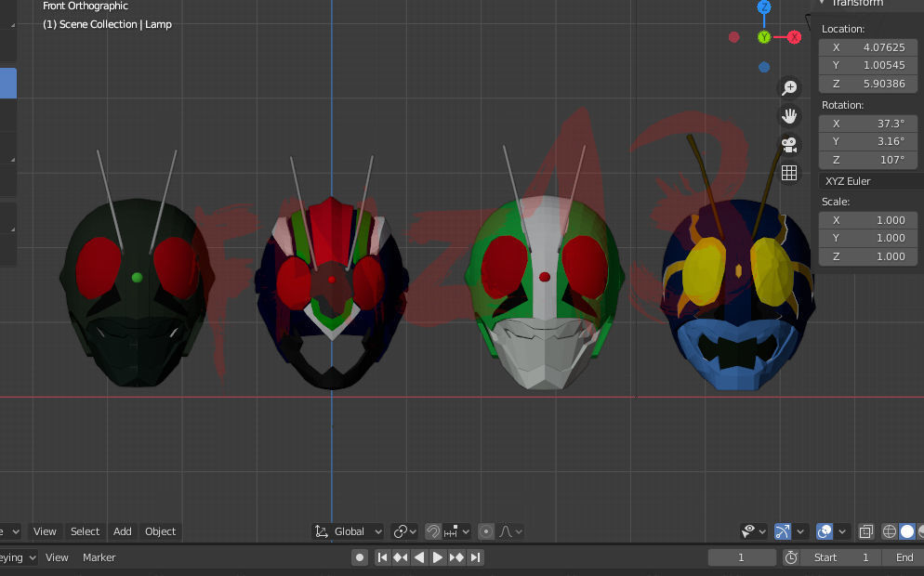
Task: Click the green Y axis gizmo bubble
Action: 764,37
